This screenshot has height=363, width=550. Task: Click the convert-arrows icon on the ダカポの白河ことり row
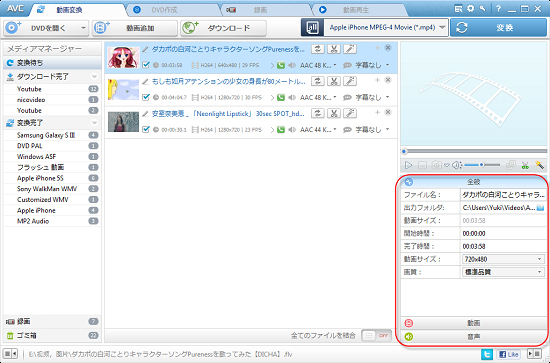317,49
